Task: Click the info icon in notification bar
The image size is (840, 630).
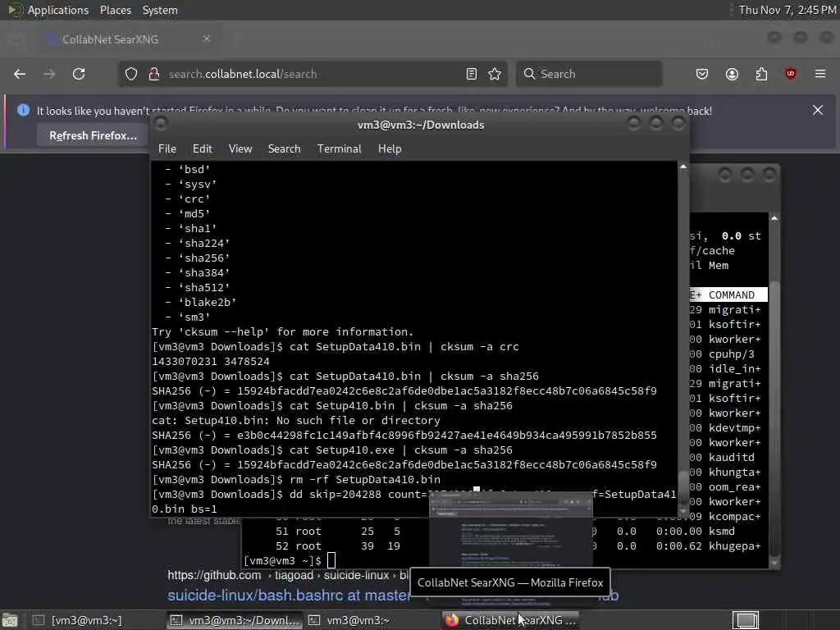Action: point(23,110)
